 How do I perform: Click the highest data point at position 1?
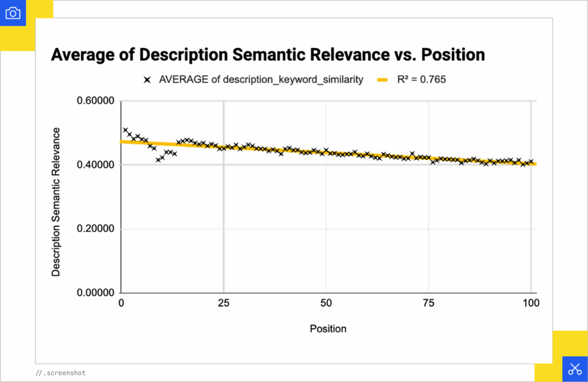point(125,130)
